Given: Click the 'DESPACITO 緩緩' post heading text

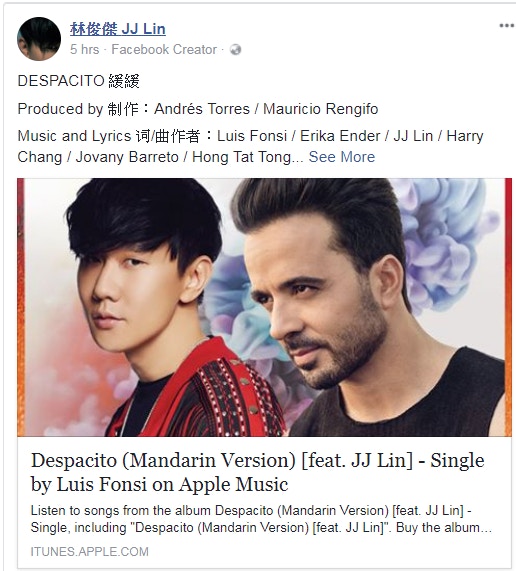Looking at the screenshot, I should pos(78,81).
